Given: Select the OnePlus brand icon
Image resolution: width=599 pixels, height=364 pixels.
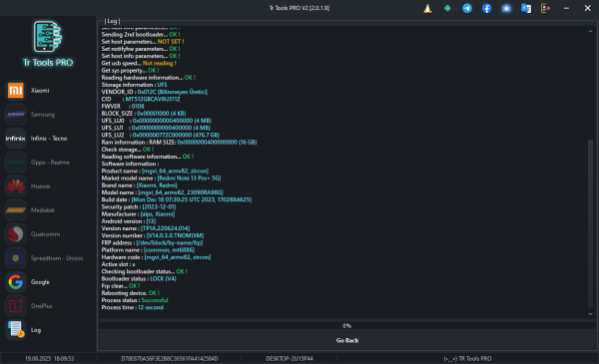Looking at the screenshot, I should 16,306.
